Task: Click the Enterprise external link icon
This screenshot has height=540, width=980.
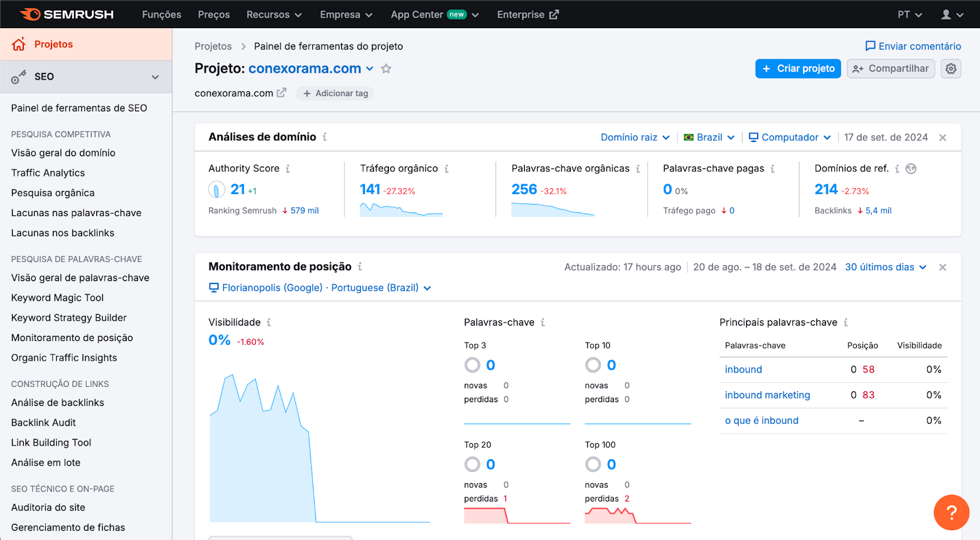Action: pos(554,15)
